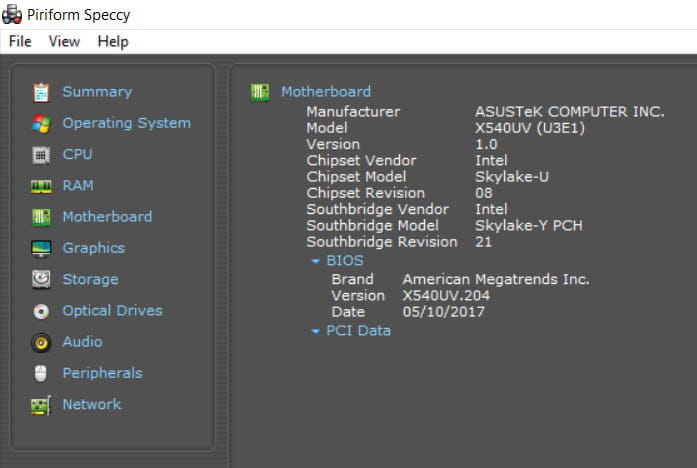
Task: Click the Motherboard heading link in main panel
Action: 325,92
